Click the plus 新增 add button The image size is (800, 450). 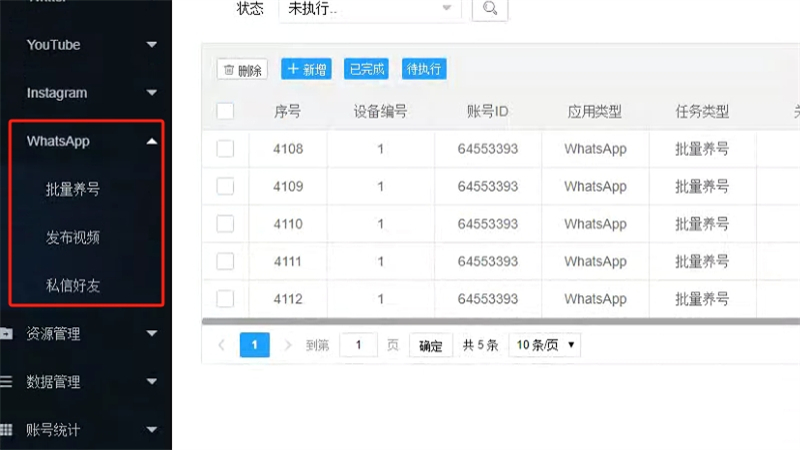pyautogui.click(x=306, y=69)
